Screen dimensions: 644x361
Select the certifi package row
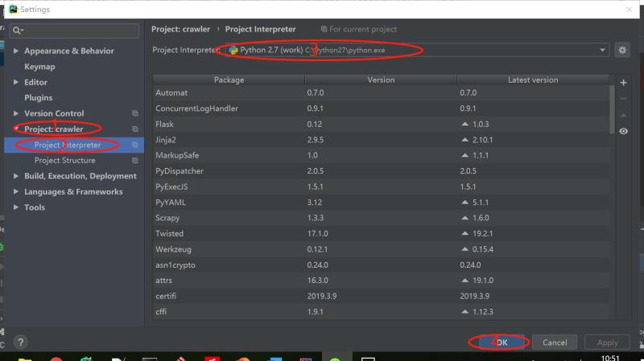[x=381, y=296]
